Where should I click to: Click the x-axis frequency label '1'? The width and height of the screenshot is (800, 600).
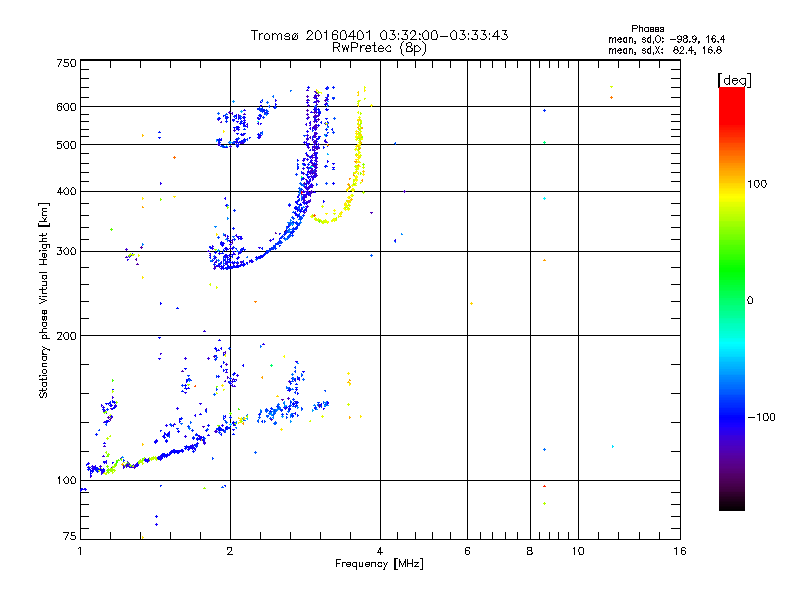pyautogui.click(x=80, y=551)
